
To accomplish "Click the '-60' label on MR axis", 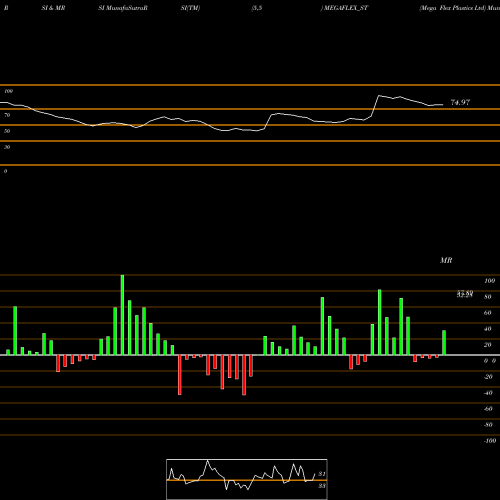I will (488, 409).
